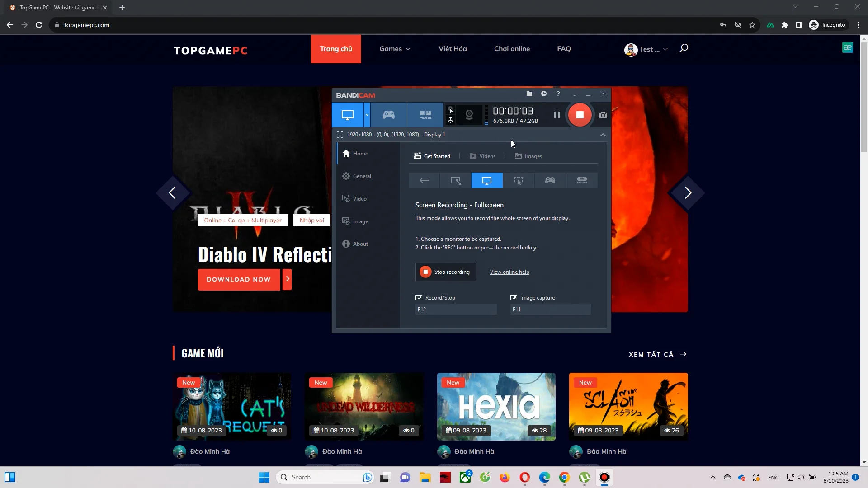Collapse Bandicam panel with up chevron
868x488 pixels.
(x=603, y=135)
